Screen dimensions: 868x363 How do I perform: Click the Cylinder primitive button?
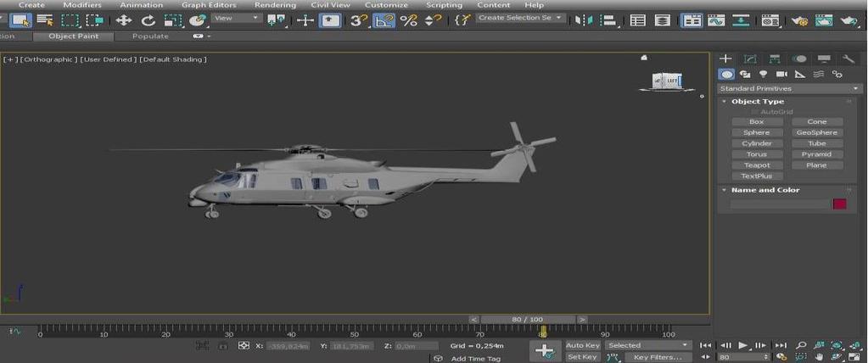click(757, 144)
